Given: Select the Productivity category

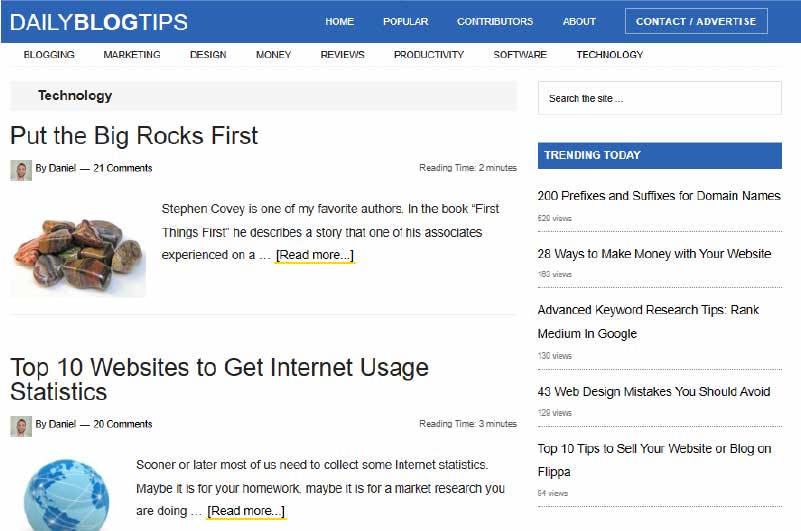Looking at the screenshot, I should (x=429, y=55).
